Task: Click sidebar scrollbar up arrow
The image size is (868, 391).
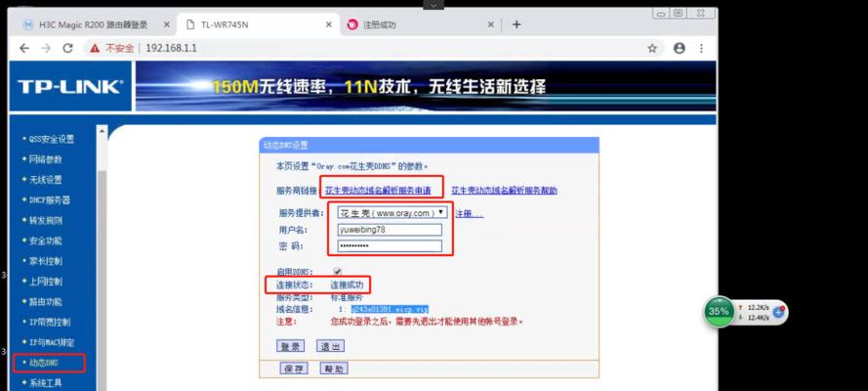Action: point(102,131)
